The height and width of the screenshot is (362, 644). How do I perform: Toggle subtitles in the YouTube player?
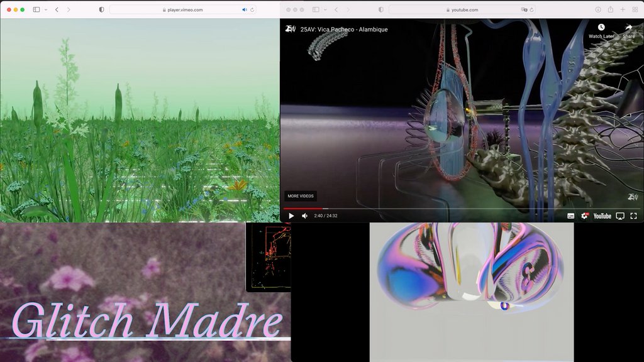pyautogui.click(x=570, y=216)
